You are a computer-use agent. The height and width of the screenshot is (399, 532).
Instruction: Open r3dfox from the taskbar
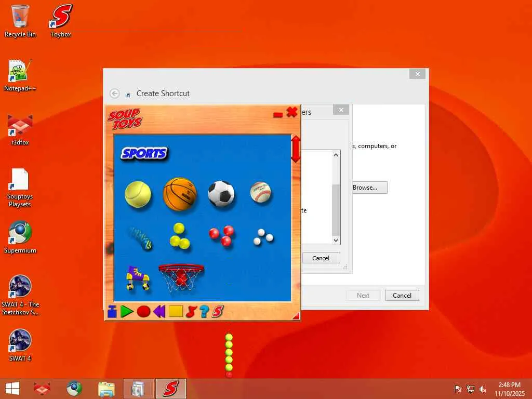[42, 389]
